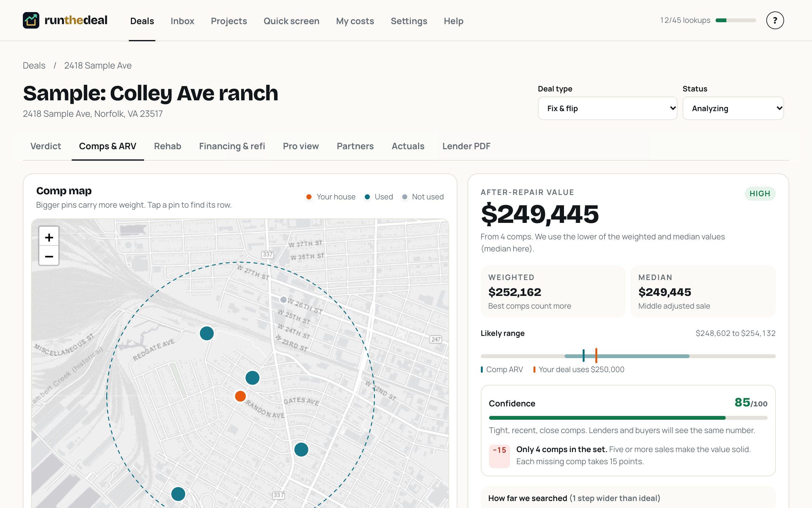This screenshot has height=508, width=812.
Task: Click the HIGH confidence badge
Action: [760, 194]
